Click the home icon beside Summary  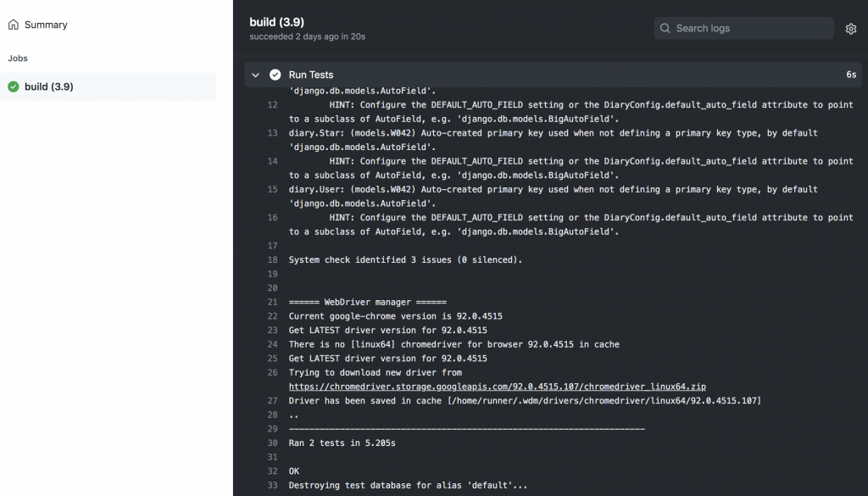[x=14, y=25]
